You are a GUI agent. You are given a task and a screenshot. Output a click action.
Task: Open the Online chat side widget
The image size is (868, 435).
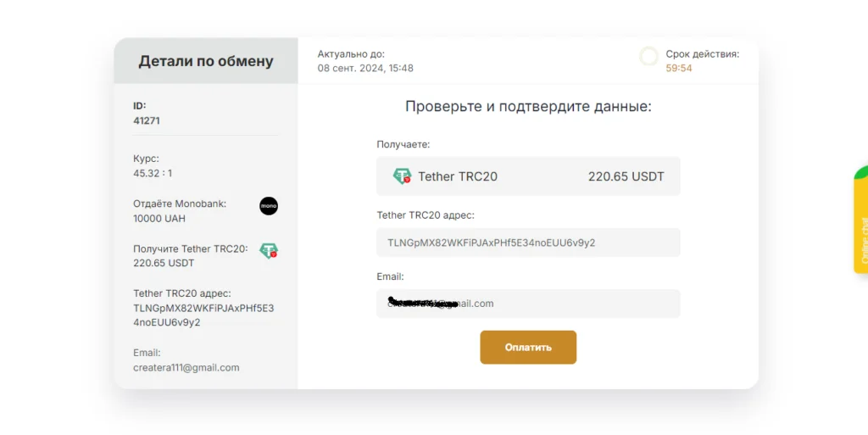click(861, 219)
